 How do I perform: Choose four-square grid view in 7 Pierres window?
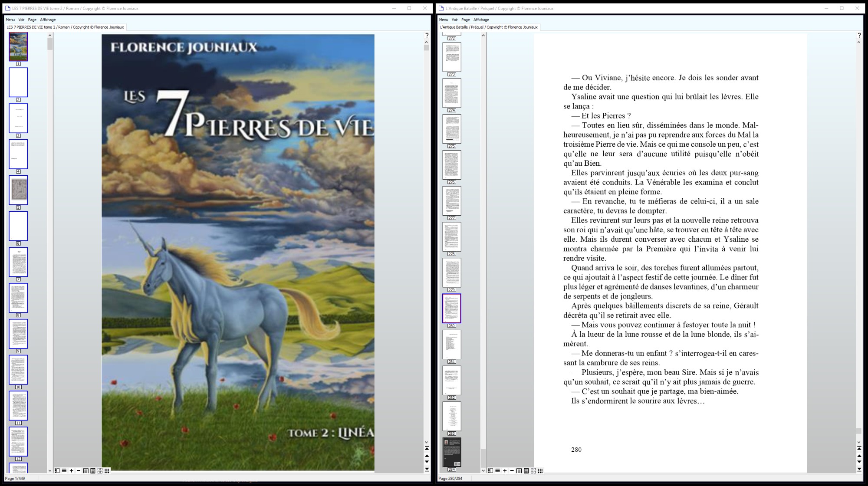click(x=100, y=471)
